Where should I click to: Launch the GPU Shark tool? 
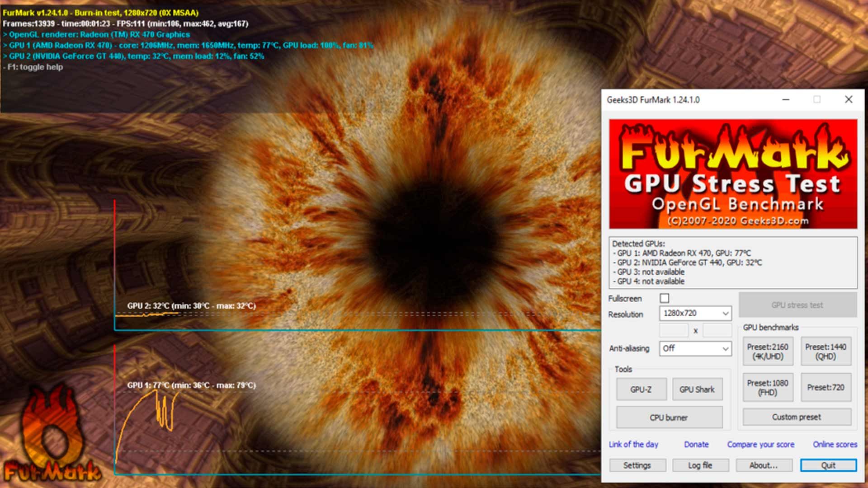(x=697, y=389)
